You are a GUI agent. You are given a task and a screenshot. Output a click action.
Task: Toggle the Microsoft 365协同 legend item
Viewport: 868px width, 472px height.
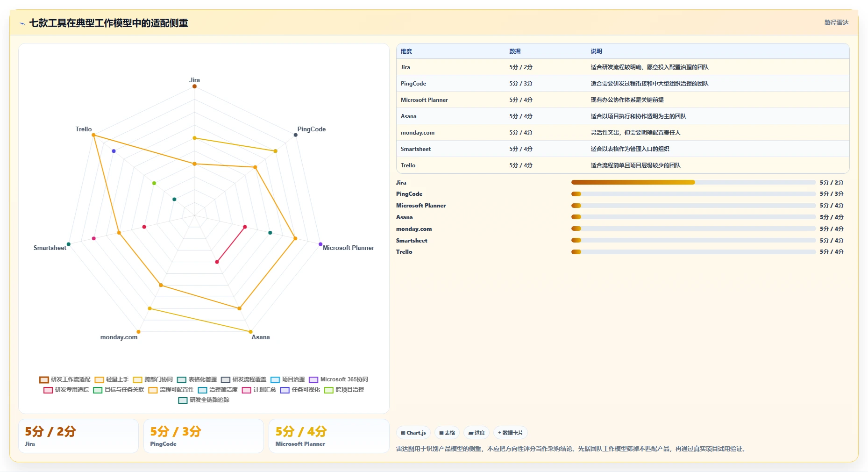click(x=338, y=379)
